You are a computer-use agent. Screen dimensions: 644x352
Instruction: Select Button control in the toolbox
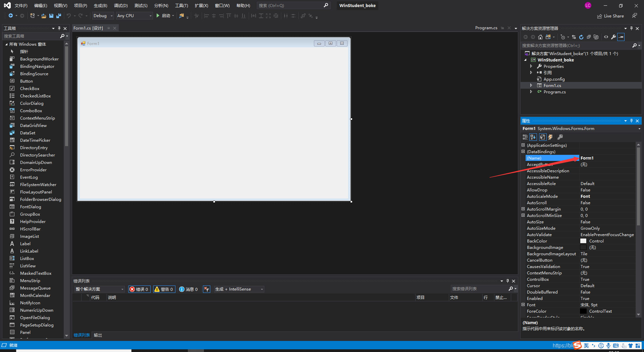point(26,81)
